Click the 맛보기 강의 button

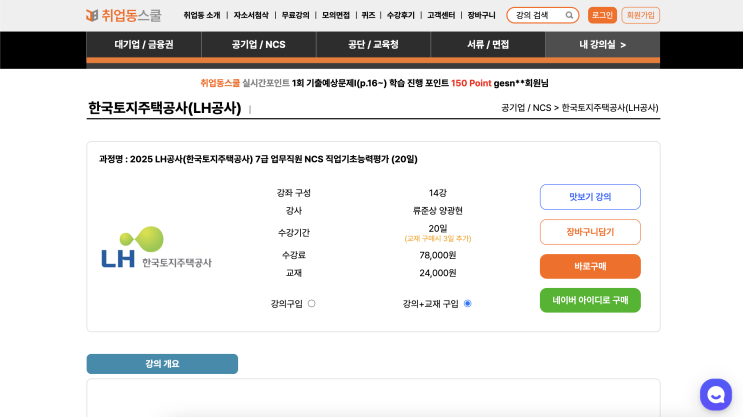[x=590, y=197]
